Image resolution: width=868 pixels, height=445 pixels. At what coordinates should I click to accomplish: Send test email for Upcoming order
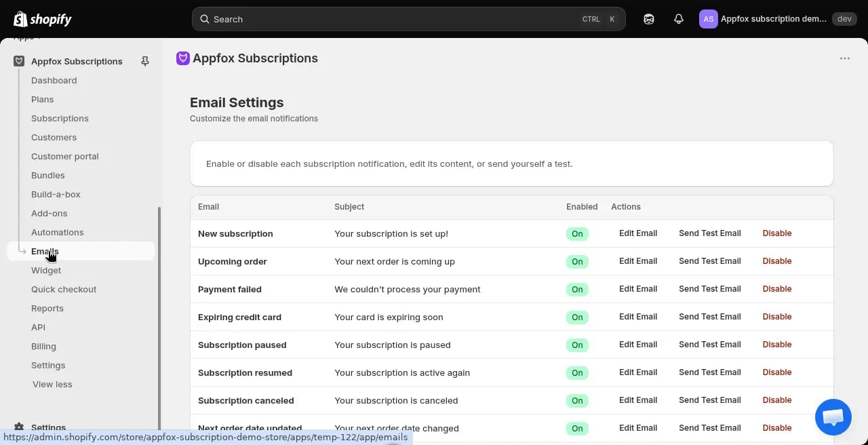[710, 261]
